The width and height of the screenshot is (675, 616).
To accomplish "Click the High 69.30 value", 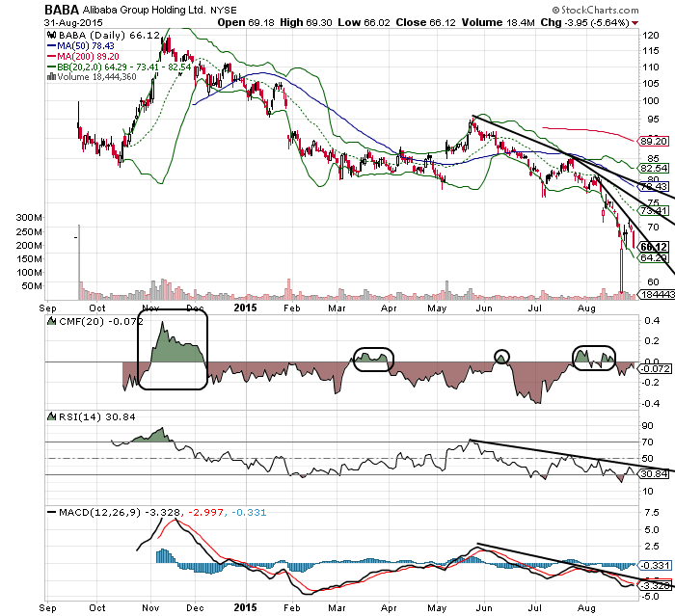I will pos(306,22).
